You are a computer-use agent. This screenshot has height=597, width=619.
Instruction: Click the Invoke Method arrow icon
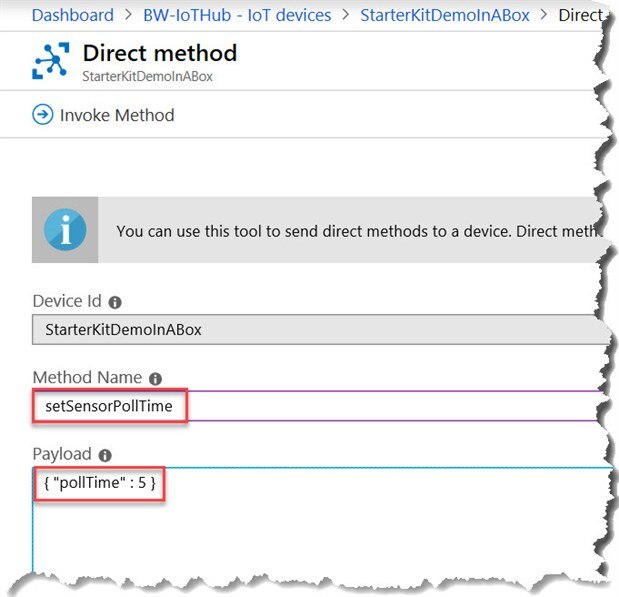pos(42,115)
